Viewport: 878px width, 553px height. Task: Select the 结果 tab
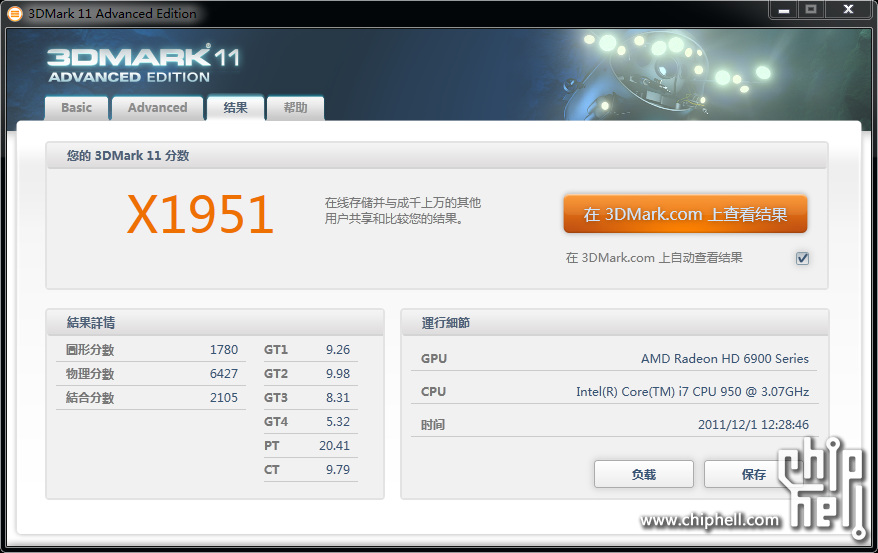pyautogui.click(x=235, y=107)
